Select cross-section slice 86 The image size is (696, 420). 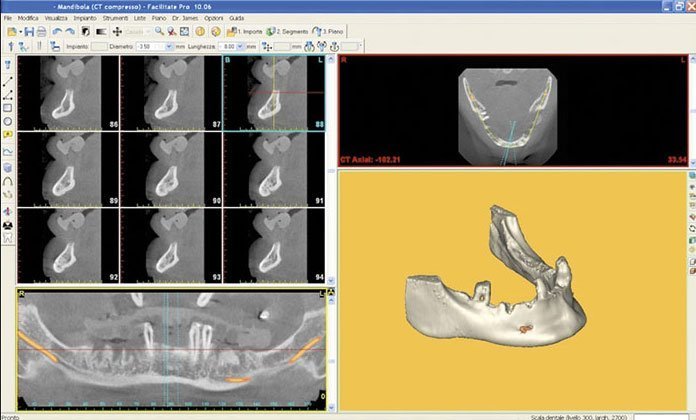click(x=68, y=93)
